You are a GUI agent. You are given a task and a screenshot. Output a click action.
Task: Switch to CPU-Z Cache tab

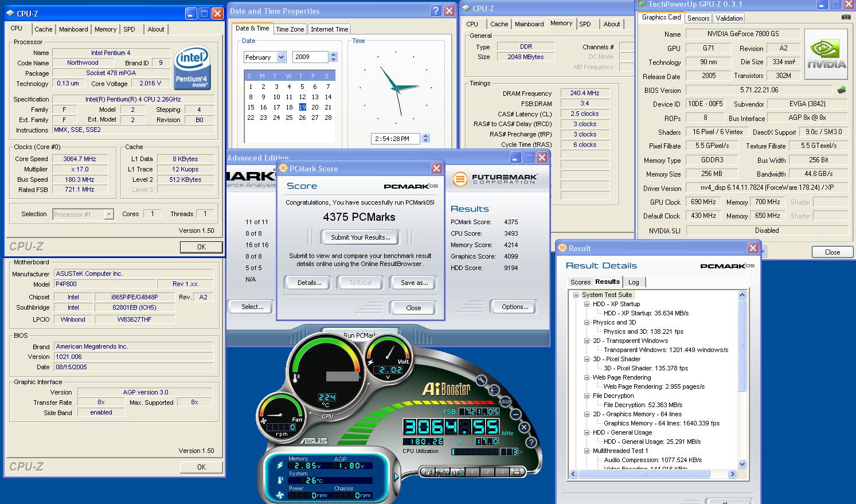point(44,29)
